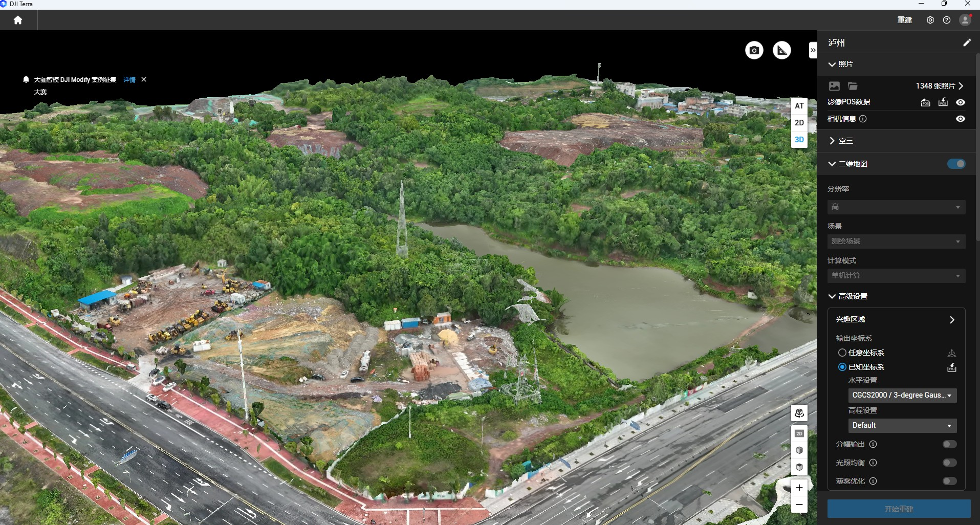Viewport: 980px width, 525px height.
Task: Switch to the AT view tab
Action: pos(799,106)
